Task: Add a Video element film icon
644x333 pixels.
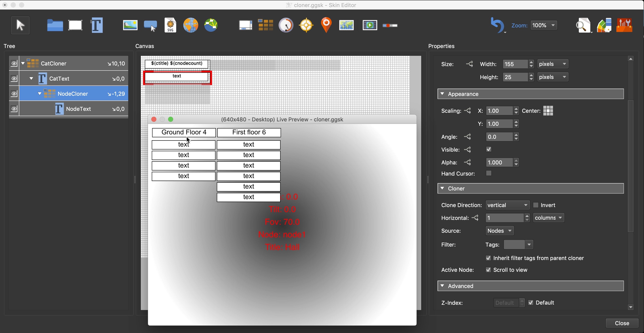Action: 370,25
